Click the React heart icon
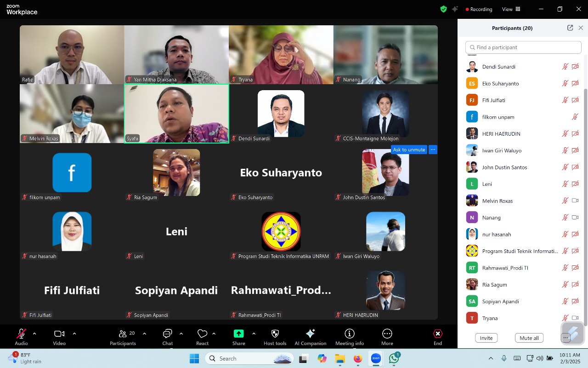This screenshot has width=588, height=368. [202, 334]
